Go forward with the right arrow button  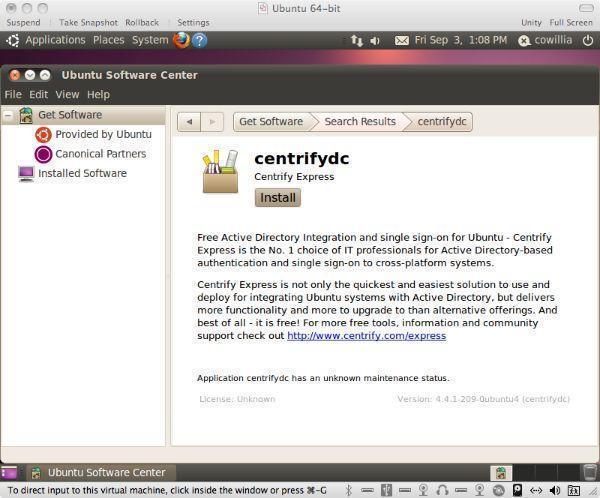(212, 122)
